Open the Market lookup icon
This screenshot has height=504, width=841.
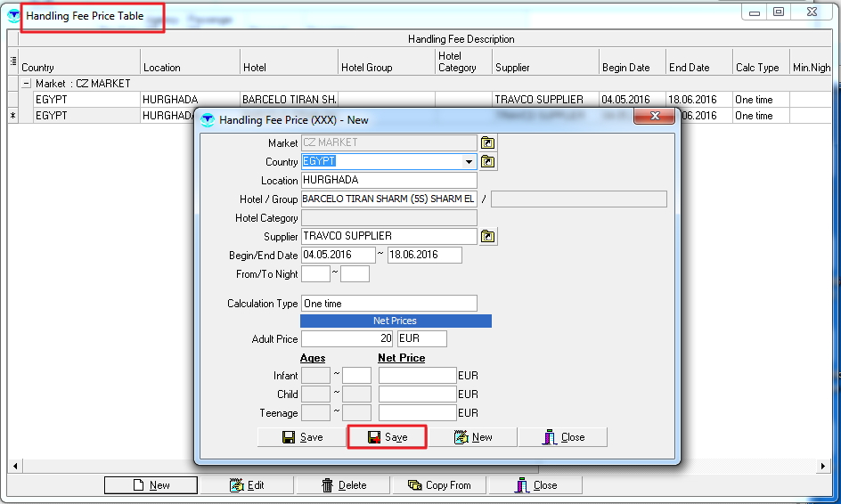488,142
